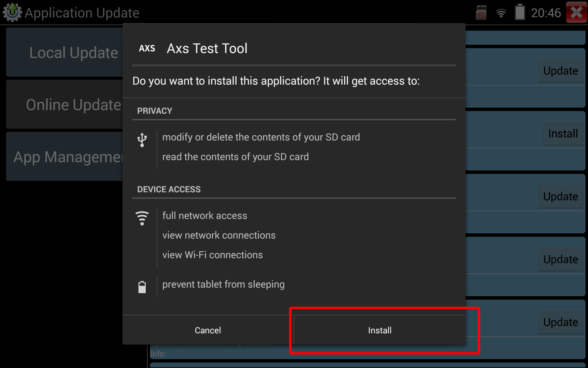This screenshot has width=588, height=368.
Task: Close the app with red X
Action: [576, 12]
